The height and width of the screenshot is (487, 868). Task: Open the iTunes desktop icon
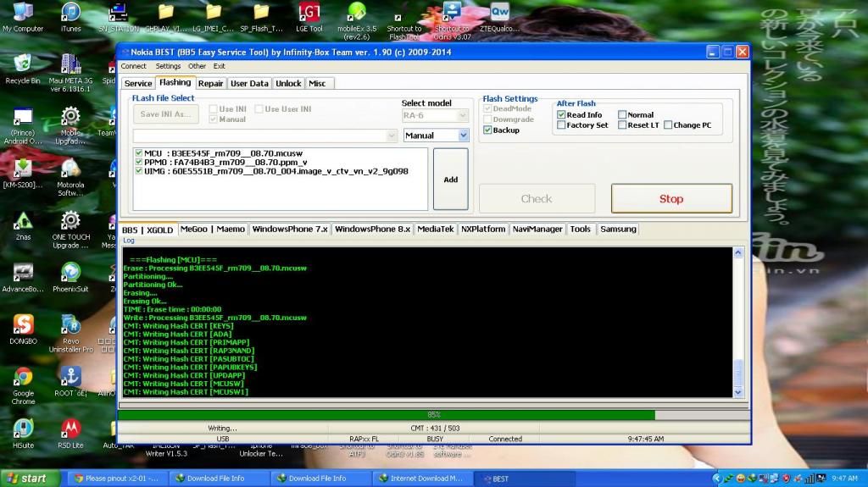[70, 17]
